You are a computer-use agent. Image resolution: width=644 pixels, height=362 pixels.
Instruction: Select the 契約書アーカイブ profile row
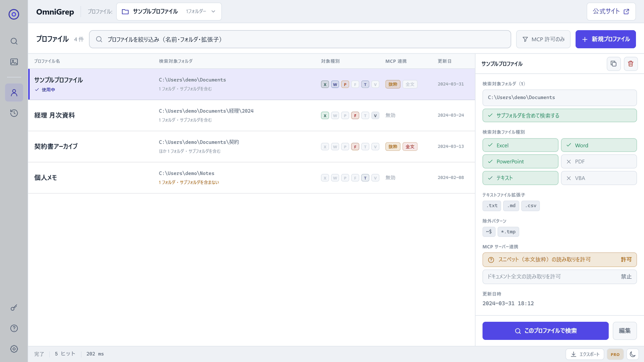252,147
